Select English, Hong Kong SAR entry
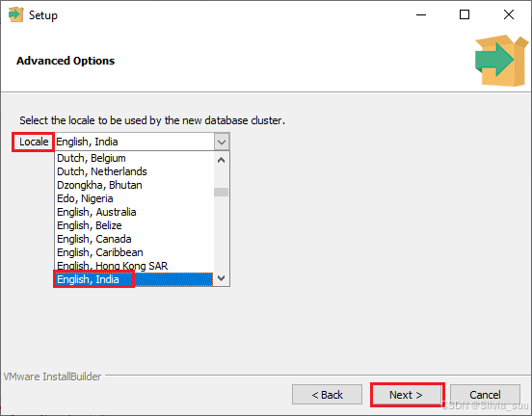Viewport: 532px width, 416px height. point(134,266)
